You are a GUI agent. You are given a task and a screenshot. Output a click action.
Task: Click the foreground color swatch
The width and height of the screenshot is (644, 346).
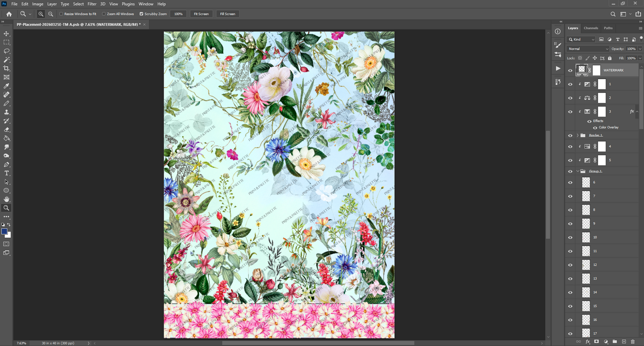pyautogui.click(x=4, y=232)
